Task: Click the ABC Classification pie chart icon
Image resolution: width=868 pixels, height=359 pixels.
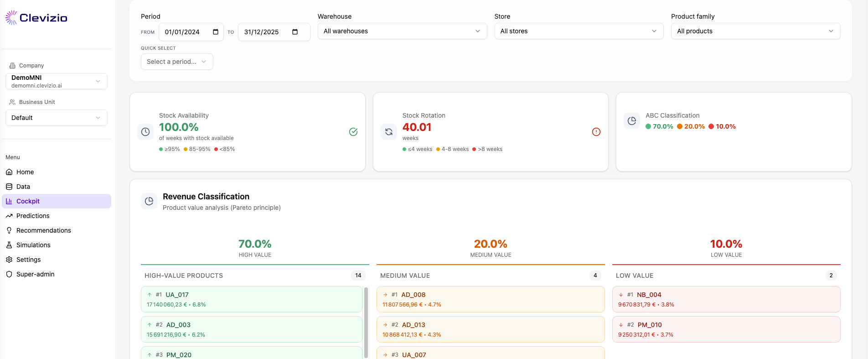Action: [632, 121]
